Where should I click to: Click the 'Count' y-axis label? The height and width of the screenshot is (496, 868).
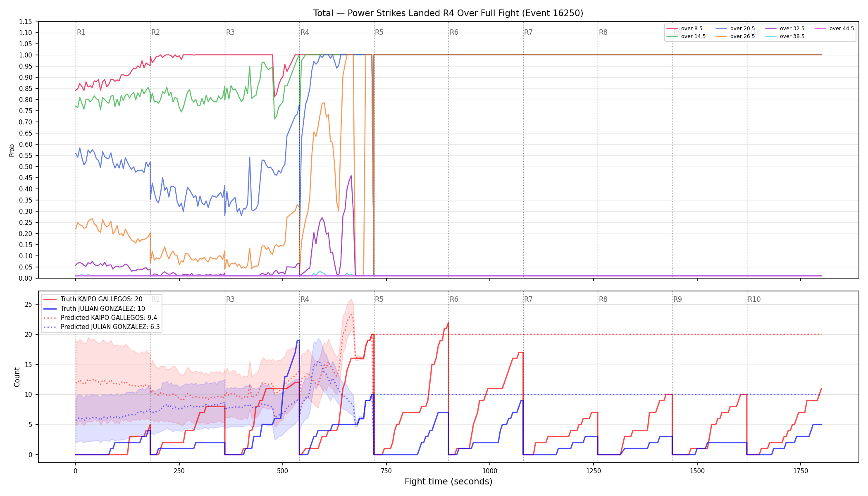pos(17,377)
